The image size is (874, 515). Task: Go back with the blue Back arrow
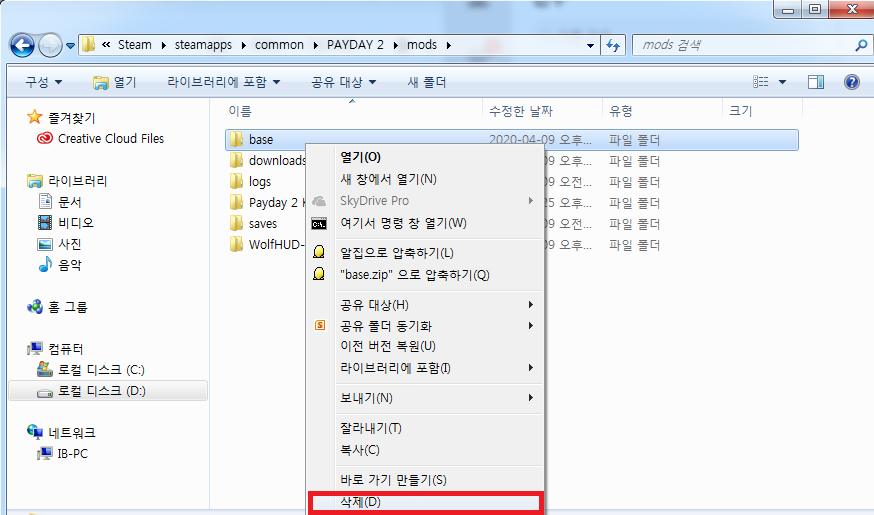point(22,45)
